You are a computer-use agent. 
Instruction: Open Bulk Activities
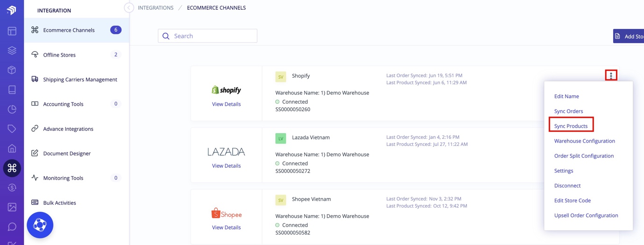pos(77,202)
